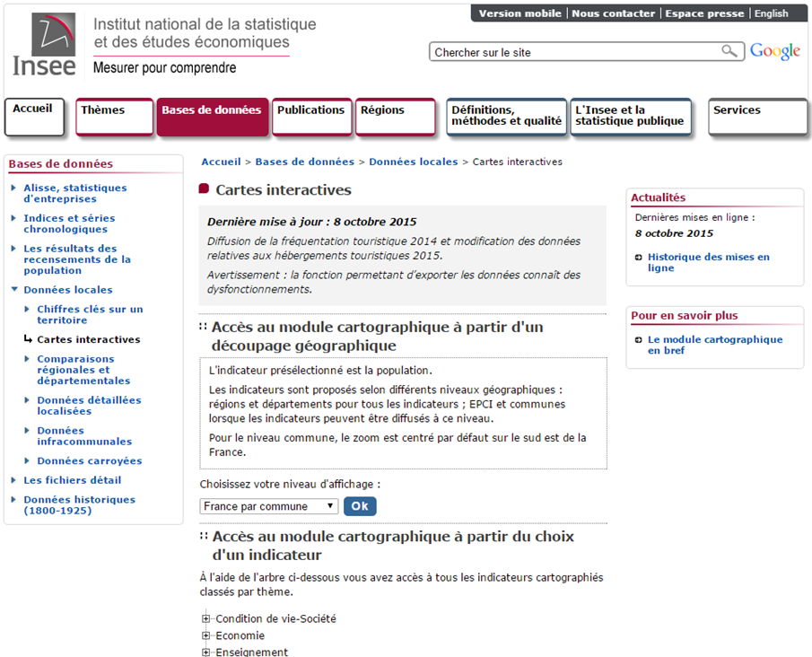Click the Google logo beside search box
The image size is (812, 657).
(775, 51)
